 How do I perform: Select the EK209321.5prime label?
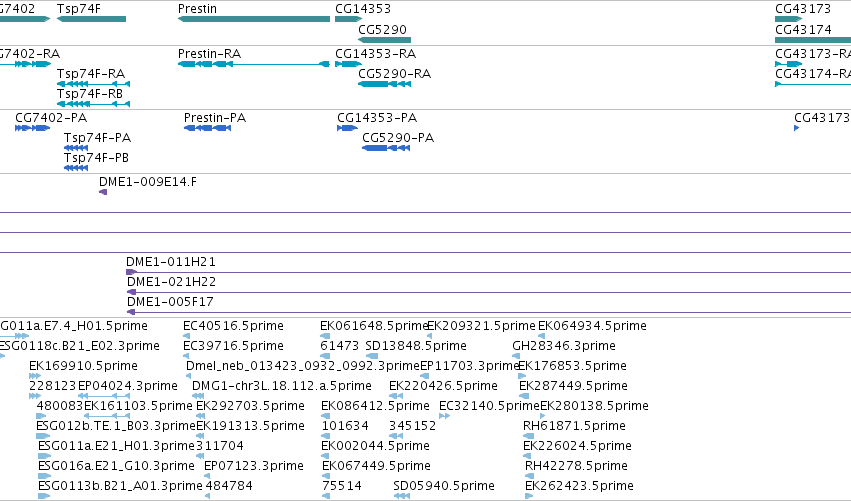point(481,326)
